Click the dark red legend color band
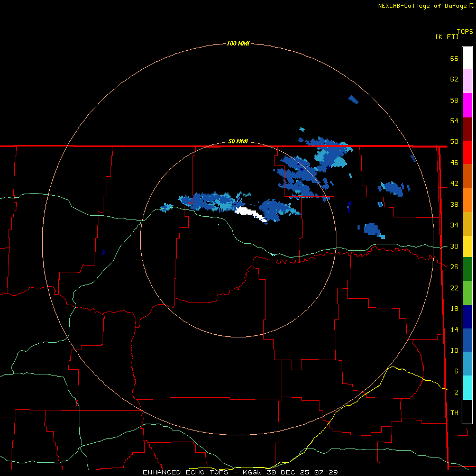 coord(467,130)
